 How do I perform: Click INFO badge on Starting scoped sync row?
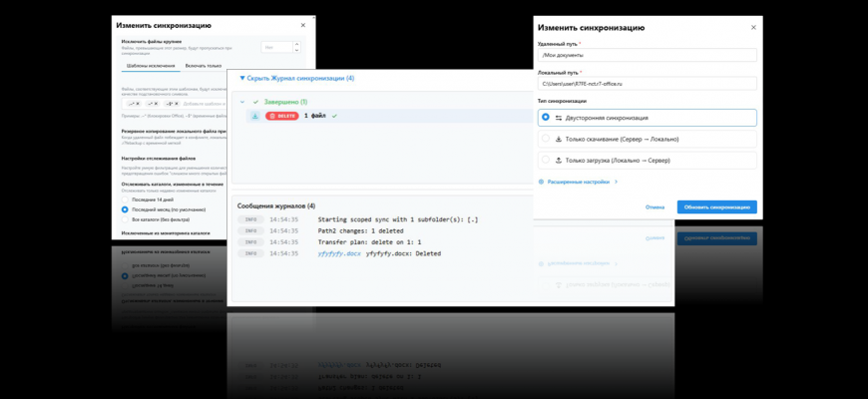click(250, 219)
